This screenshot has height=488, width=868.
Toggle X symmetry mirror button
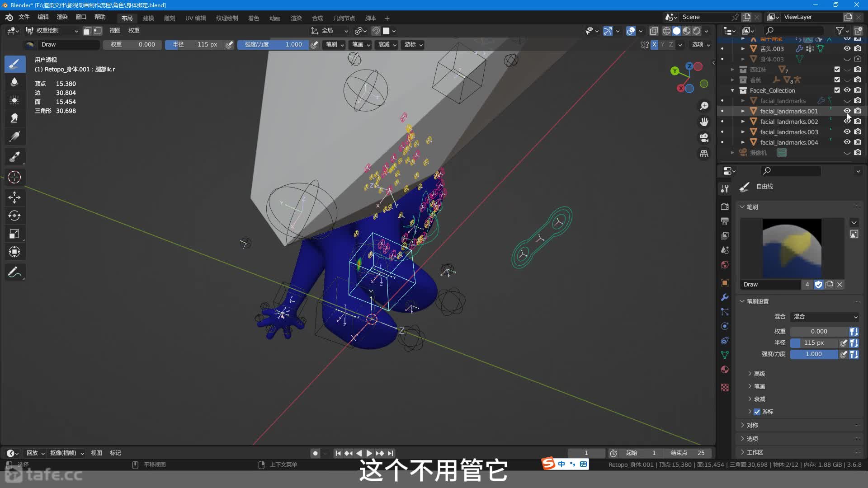pos(654,45)
